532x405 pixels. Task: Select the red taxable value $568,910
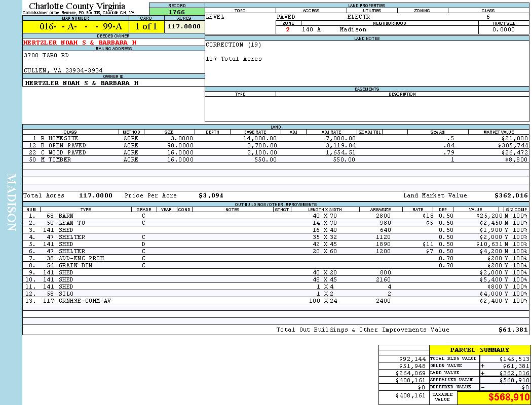[x=508, y=398]
